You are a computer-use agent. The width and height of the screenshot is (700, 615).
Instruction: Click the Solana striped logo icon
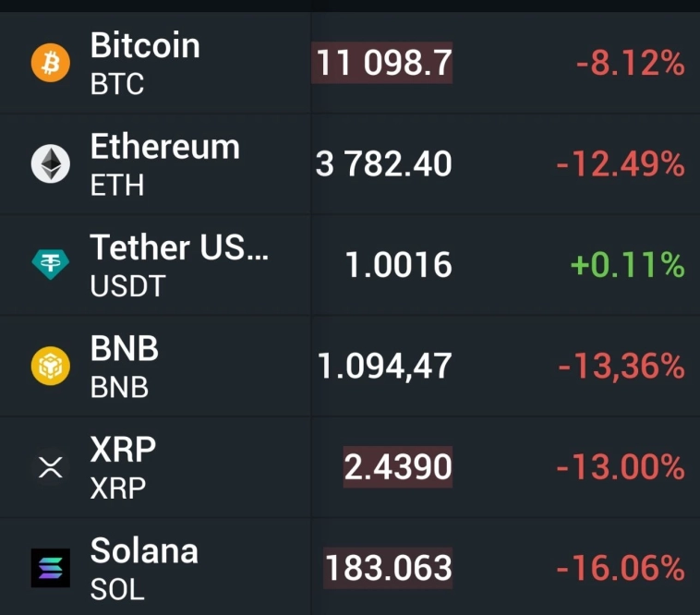coord(51,568)
